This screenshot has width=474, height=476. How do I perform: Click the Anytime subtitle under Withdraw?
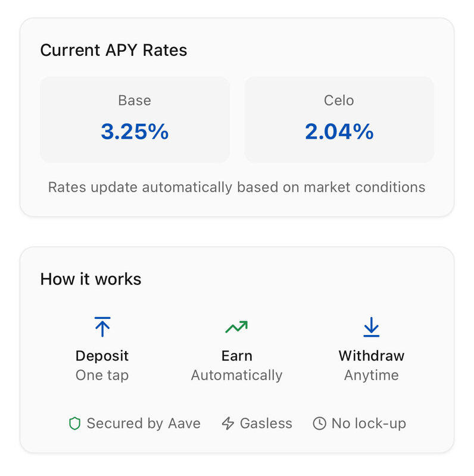(x=371, y=375)
